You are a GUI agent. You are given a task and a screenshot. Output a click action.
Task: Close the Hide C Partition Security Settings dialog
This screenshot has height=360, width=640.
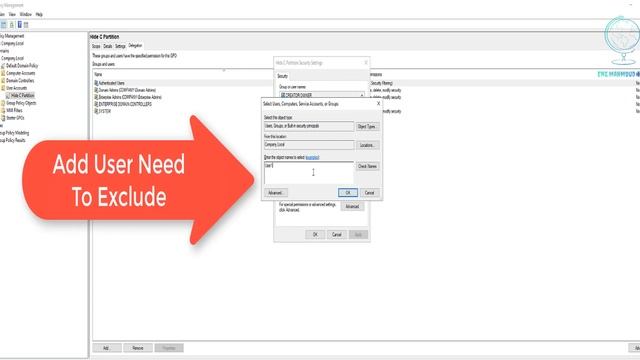coord(366,62)
